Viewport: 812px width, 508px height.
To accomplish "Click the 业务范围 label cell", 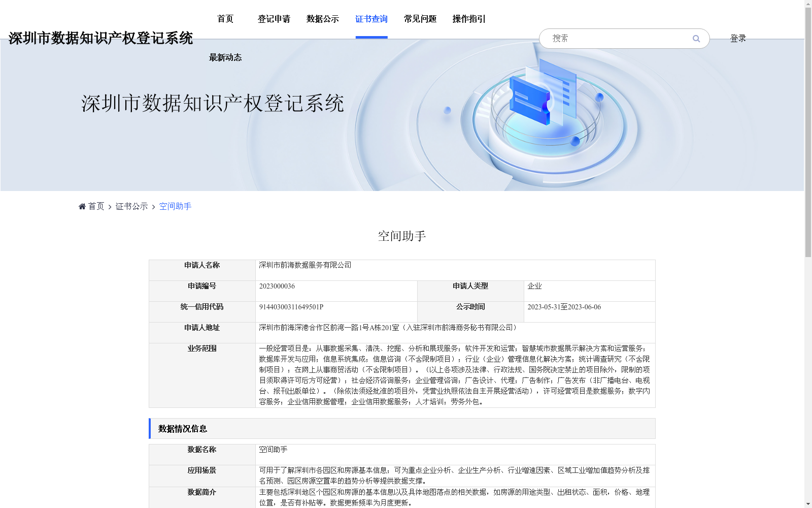I will pyautogui.click(x=202, y=375).
